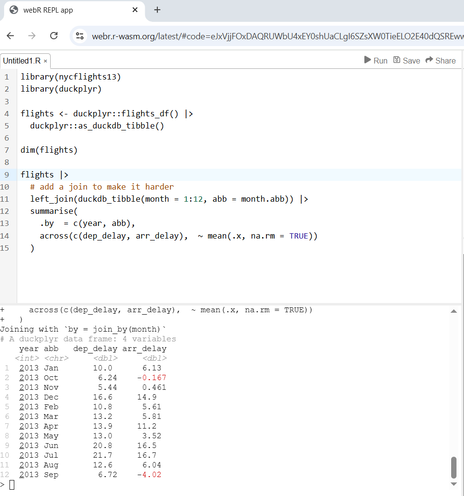Click 'duckplyr::as_duckdb_tibble()' code line
Viewport: 464px width, 496px height.
click(x=97, y=126)
